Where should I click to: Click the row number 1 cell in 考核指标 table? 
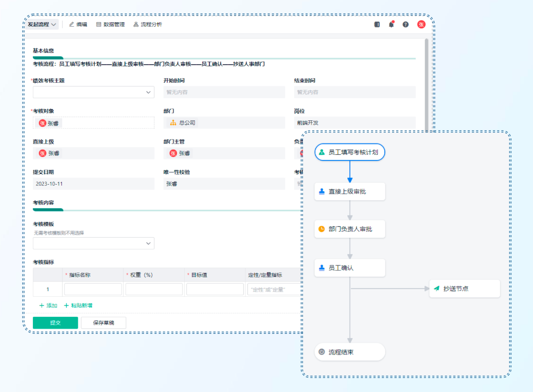pyautogui.click(x=47, y=289)
